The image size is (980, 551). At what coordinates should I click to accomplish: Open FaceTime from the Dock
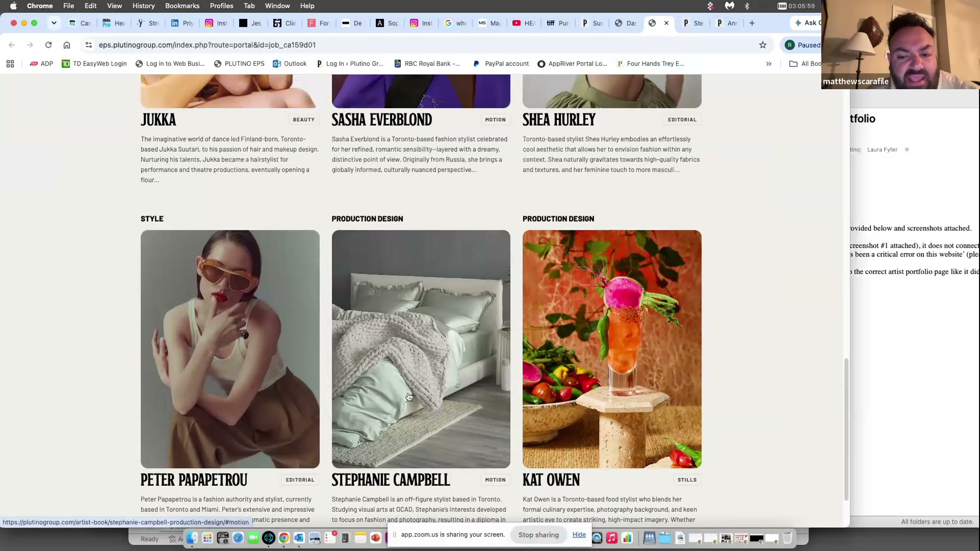tap(253, 538)
